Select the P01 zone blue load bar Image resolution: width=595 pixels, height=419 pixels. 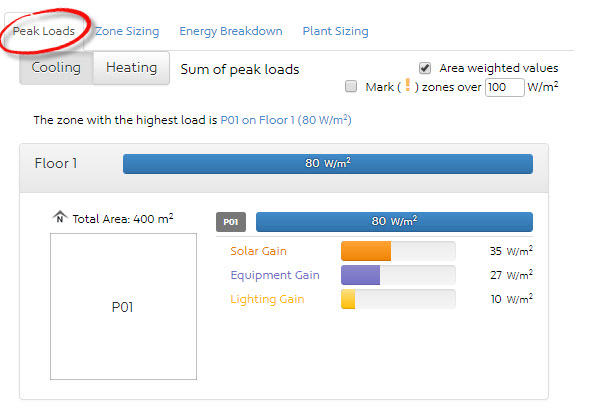[x=394, y=222]
